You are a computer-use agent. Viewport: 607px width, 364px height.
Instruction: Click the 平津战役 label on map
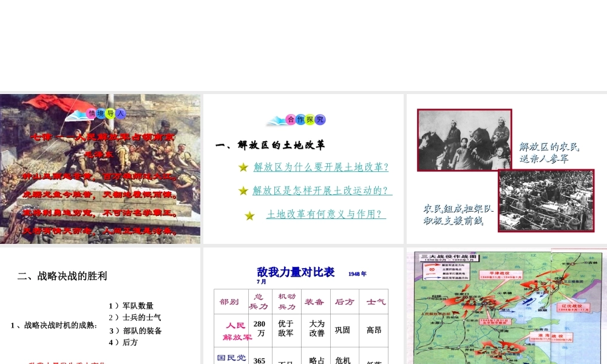click(501, 275)
